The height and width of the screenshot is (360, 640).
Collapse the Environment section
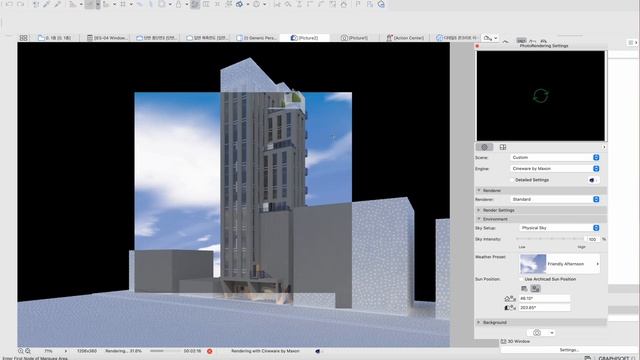pos(479,219)
